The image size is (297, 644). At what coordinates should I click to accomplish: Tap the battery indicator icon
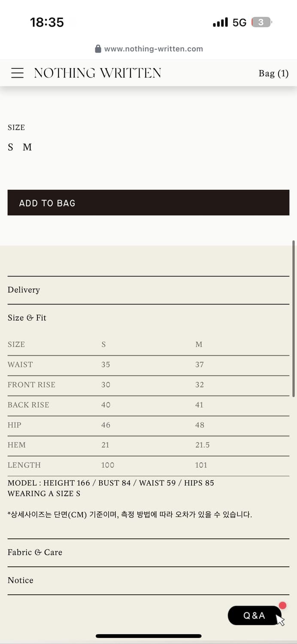click(x=262, y=22)
